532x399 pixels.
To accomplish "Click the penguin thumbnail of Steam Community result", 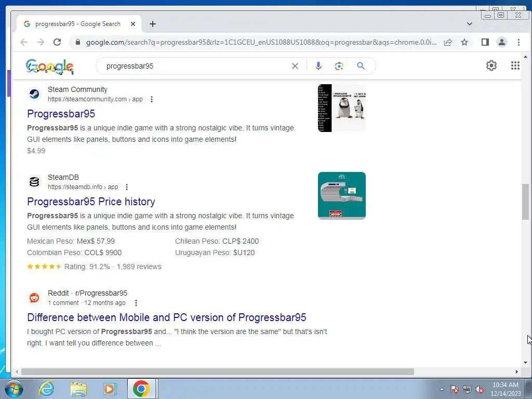I will (342, 108).
